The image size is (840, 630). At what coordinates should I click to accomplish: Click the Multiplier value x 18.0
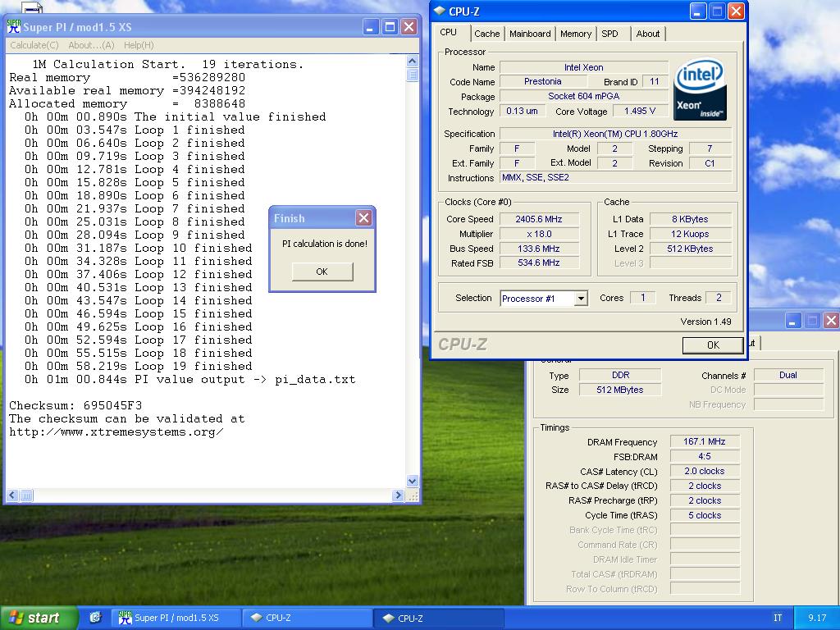click(x=539, y=234)
